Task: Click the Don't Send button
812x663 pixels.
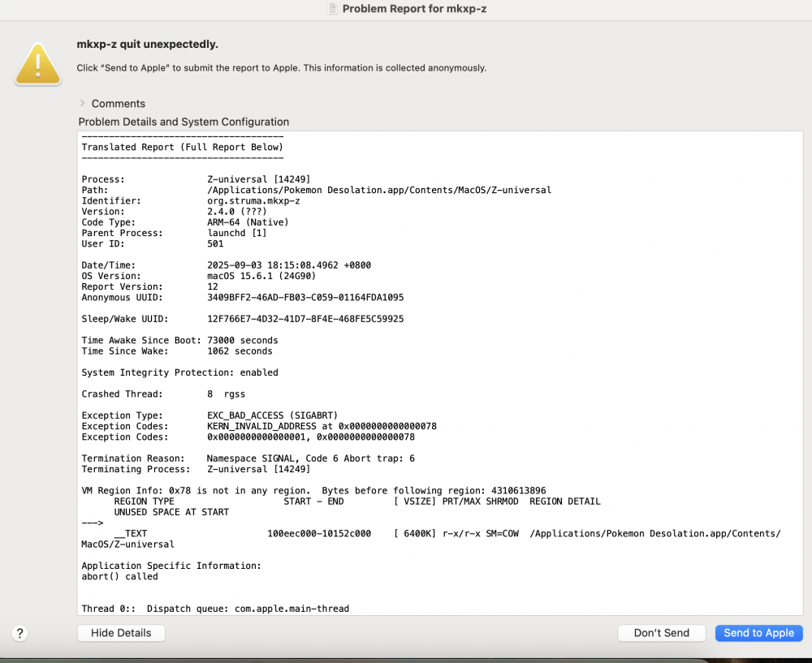Action: click(661, 633)
